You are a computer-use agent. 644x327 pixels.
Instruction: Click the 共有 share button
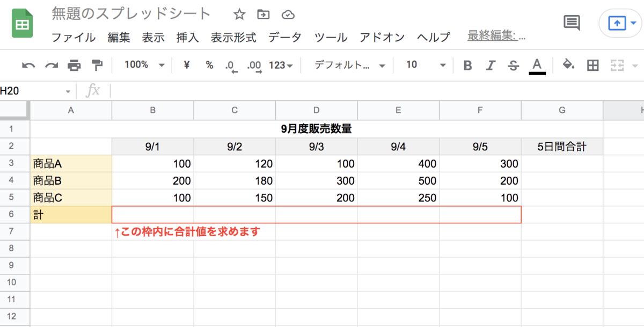click(620, 23)
